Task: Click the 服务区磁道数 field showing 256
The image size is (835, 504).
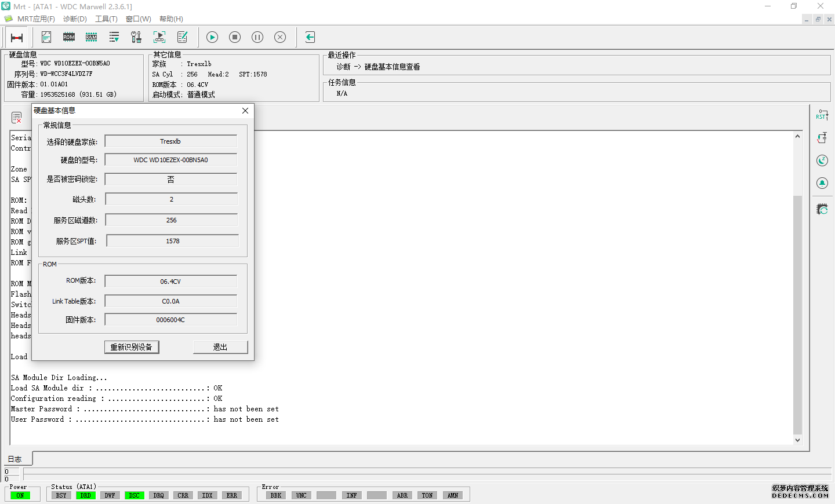Action: click(171, 220)
